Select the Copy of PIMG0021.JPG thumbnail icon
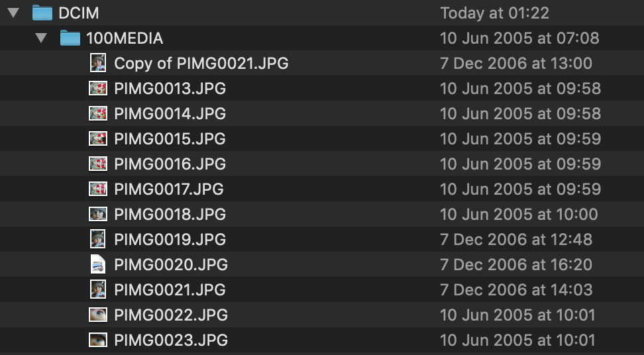Image resolution: width=644 pixels, height=355 pixels. 98,63
